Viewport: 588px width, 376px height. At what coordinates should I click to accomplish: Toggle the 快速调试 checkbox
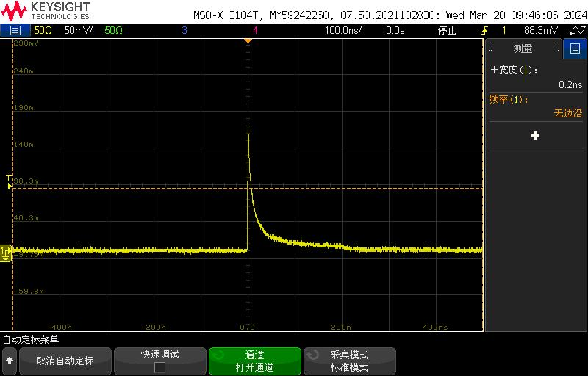[x=159, y=367]
